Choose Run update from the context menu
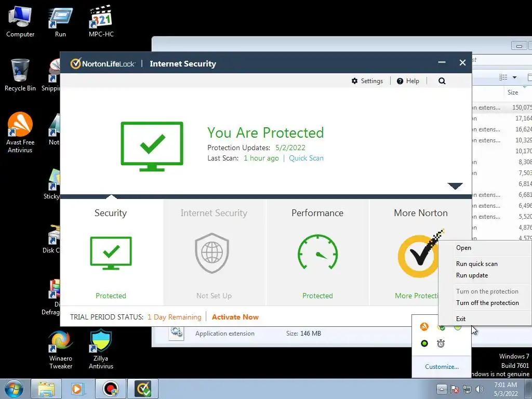 [485, 275]
